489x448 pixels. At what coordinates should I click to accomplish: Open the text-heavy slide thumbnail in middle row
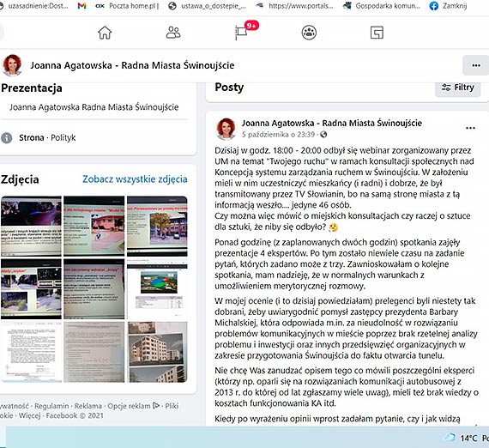coord(94,289)
